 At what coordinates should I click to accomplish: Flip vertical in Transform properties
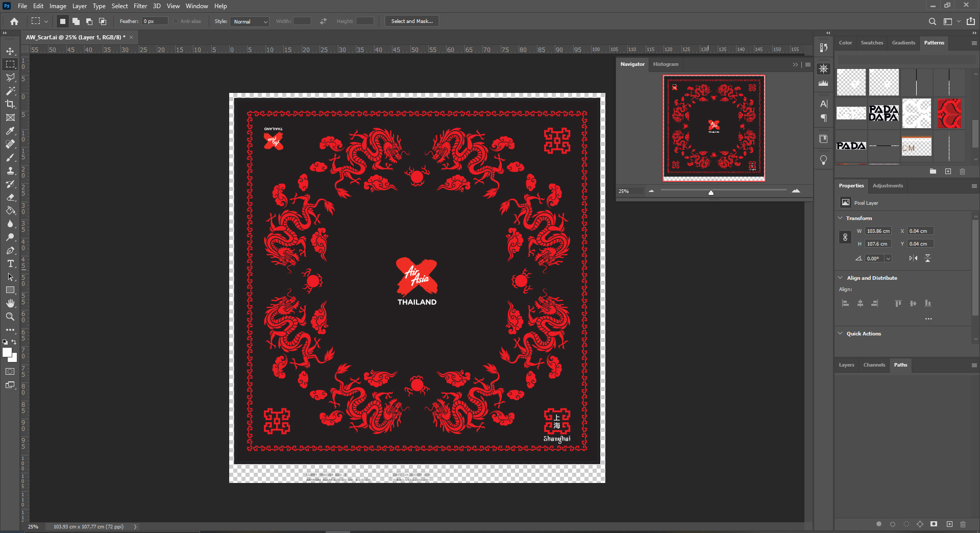928,258
